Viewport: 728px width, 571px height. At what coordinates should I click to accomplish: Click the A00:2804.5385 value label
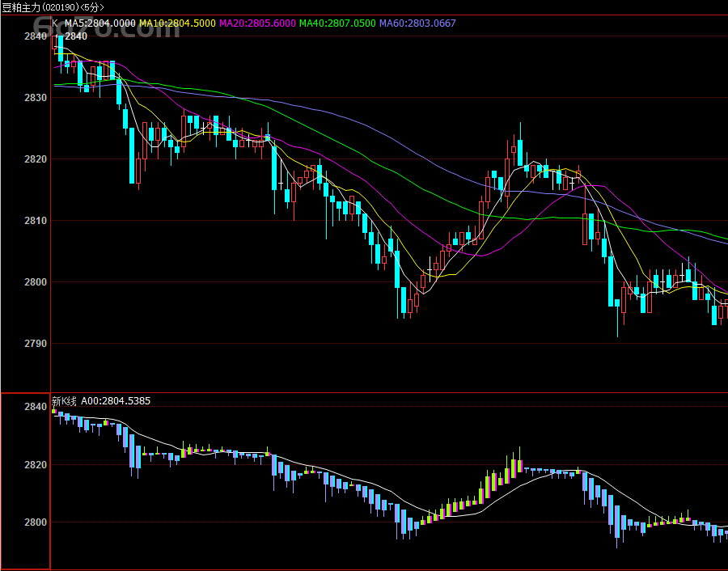click(114, 400)
